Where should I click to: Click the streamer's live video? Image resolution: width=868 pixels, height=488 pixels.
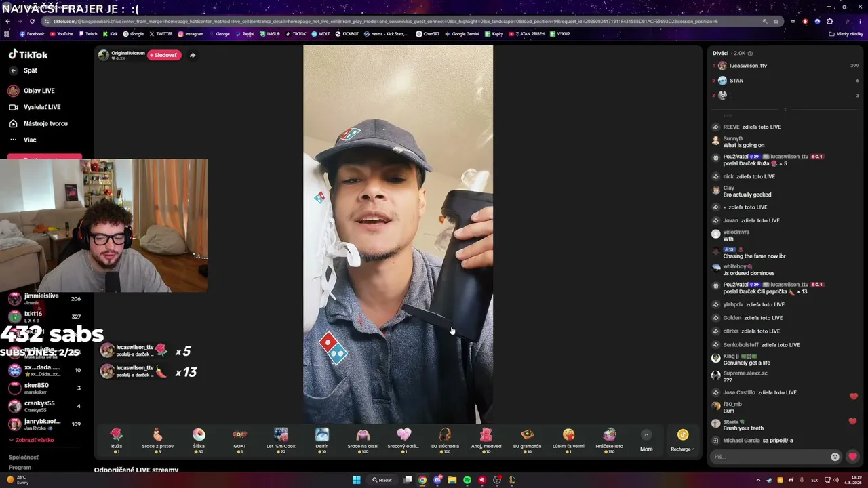(398, 235)
